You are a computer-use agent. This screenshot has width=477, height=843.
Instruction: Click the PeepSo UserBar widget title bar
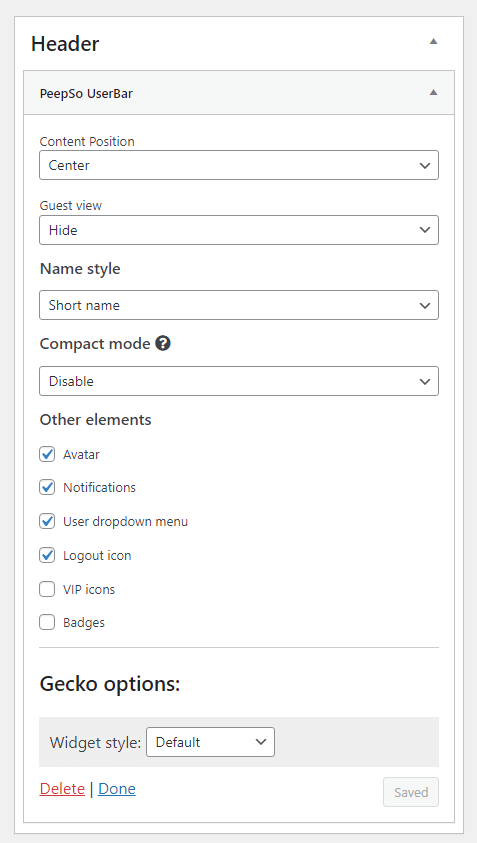tap(239, 92)
